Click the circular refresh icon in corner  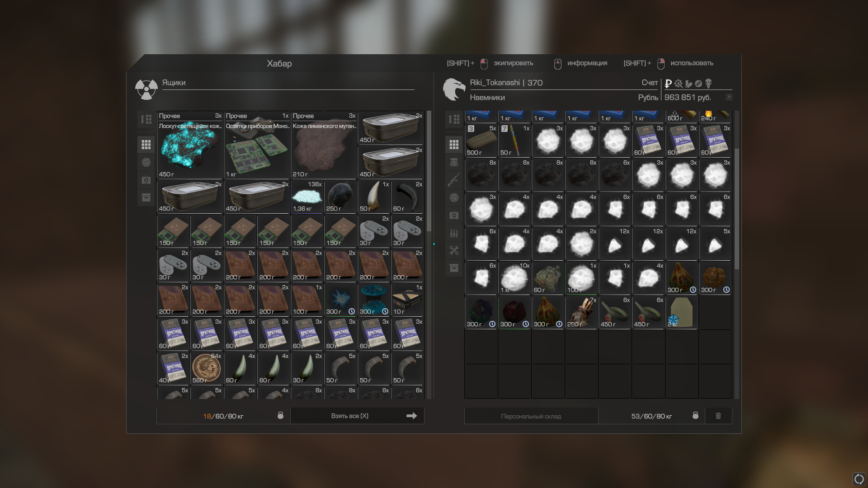click(859, 479)
